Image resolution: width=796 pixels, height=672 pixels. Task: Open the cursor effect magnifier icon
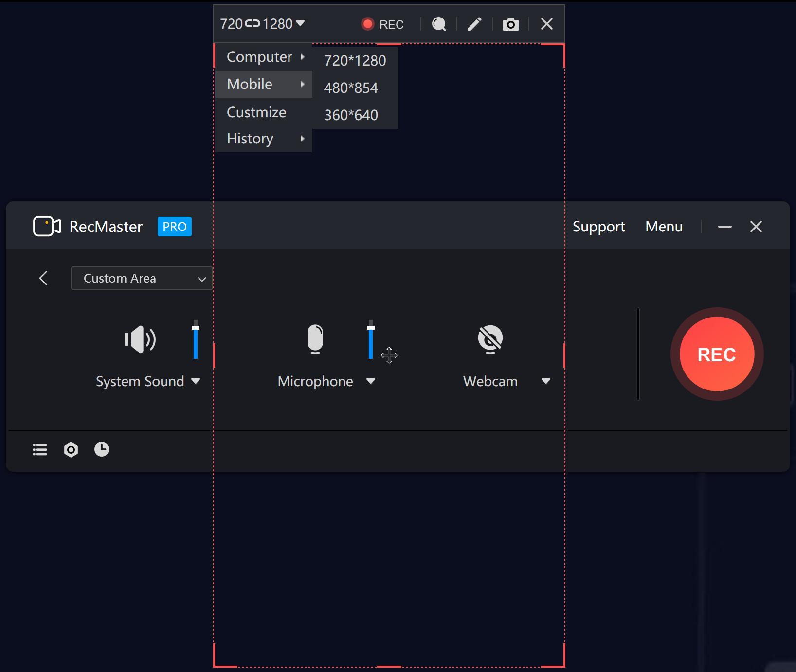coord(439,24)
